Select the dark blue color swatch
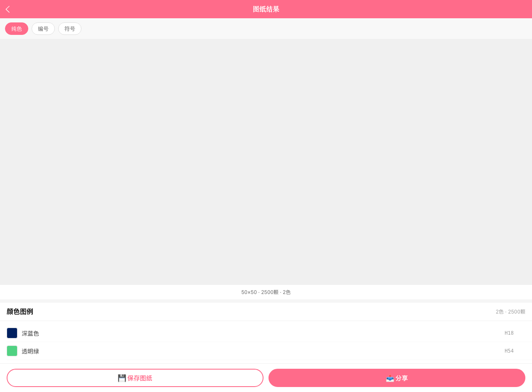The width and height of the screenshot is (532, 392). 12,333
